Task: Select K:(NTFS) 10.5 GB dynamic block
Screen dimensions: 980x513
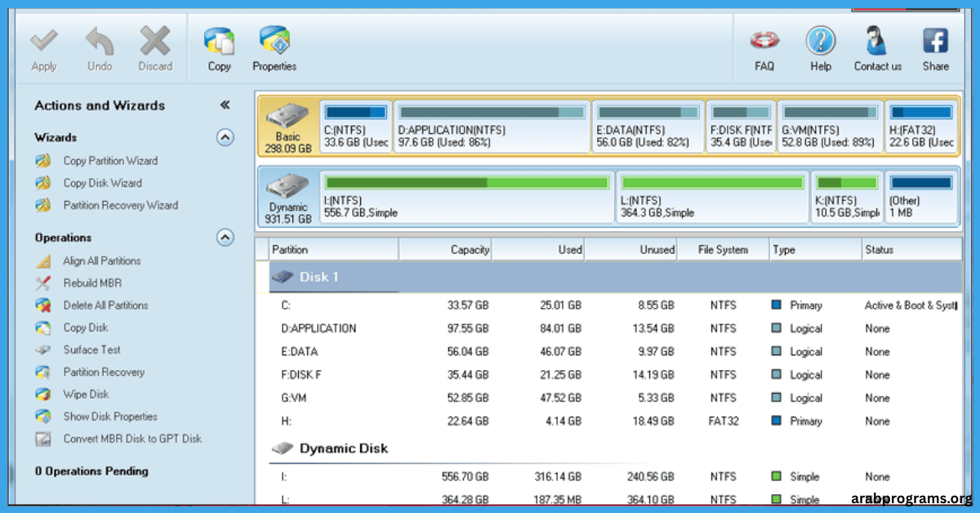Action: tap(847, 197)
